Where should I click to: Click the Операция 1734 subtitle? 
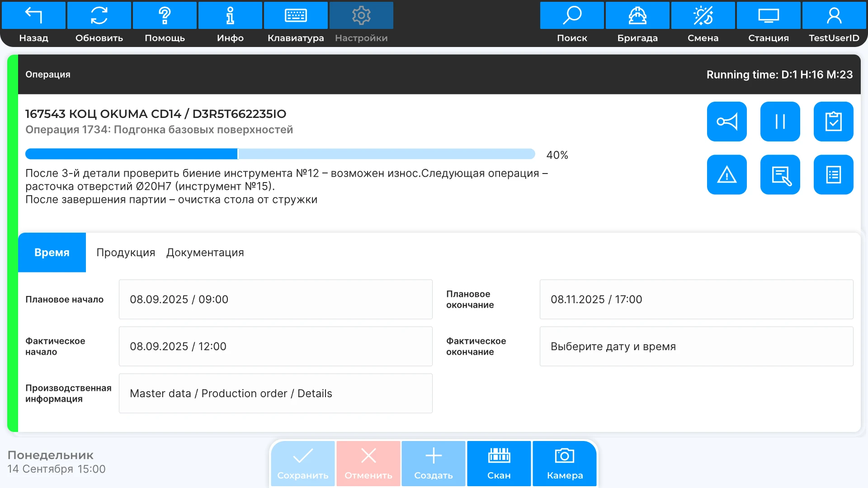[159, 130]
